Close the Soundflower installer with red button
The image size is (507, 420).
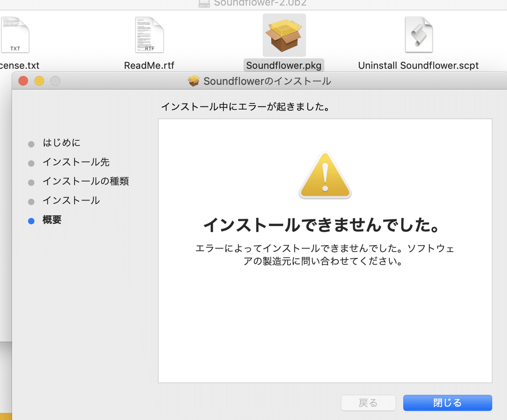[x=23, y=81]
